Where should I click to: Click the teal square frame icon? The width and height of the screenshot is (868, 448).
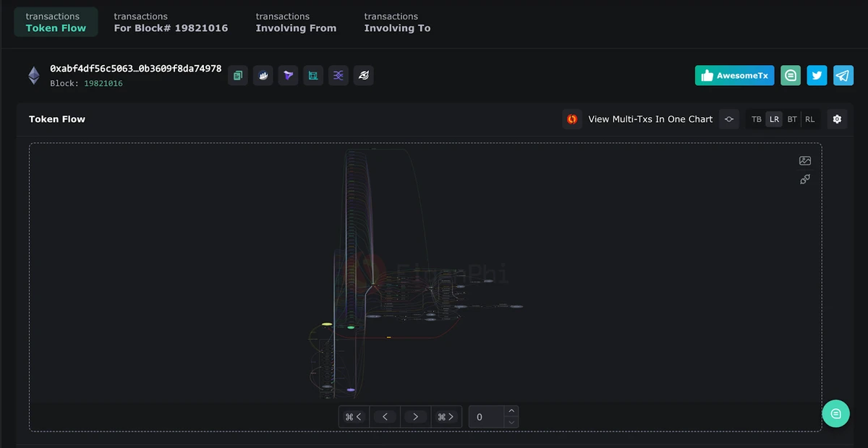pos(313,75)
